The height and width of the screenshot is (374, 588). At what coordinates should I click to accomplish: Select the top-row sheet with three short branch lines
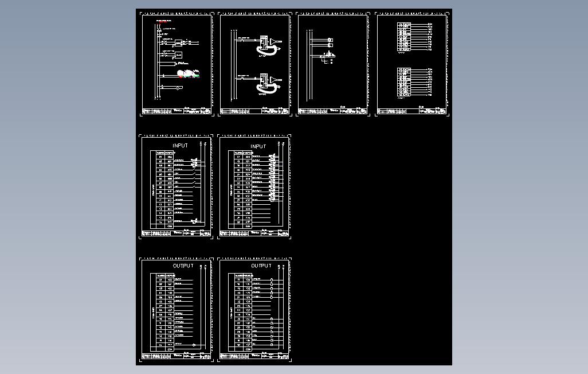pyautogui.click(x=333, y=64)
